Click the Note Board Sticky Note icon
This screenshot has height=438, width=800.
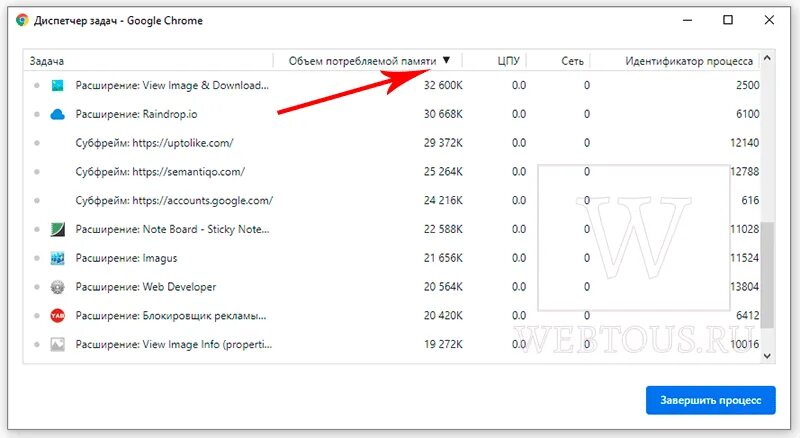tap(58, 229)
